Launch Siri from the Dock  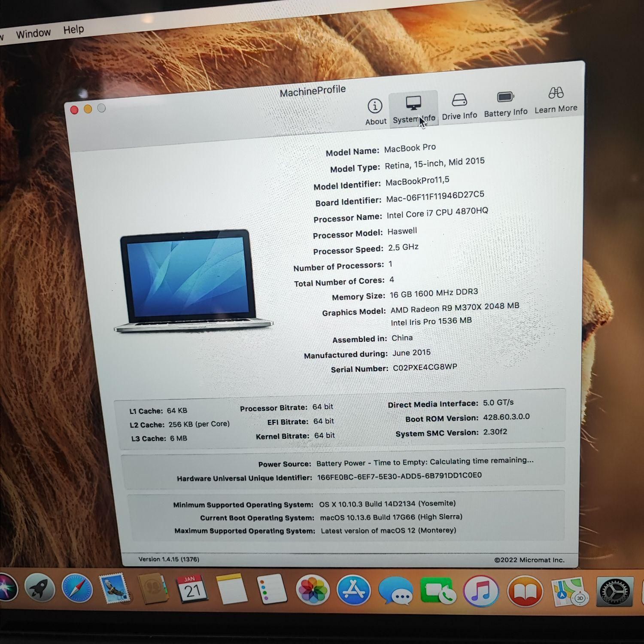(7, 588)
